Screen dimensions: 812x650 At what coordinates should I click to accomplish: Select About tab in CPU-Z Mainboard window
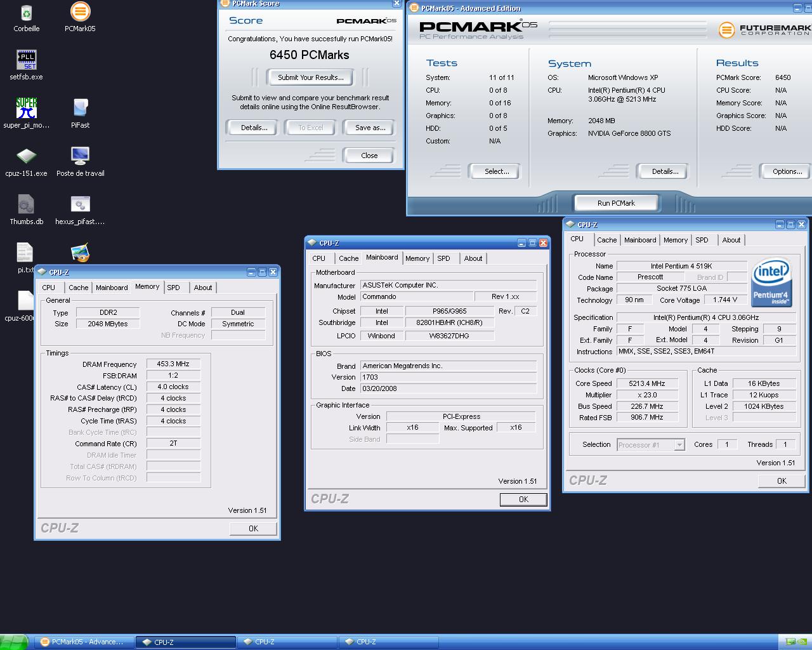pos(473,258)
